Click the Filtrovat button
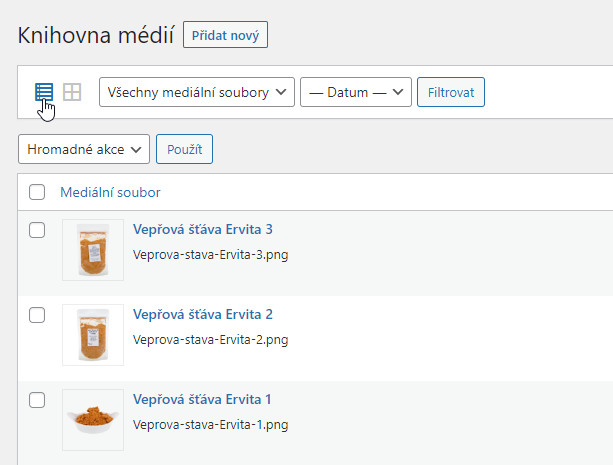Viewport: 613px width, 465px height. (451, 92)
